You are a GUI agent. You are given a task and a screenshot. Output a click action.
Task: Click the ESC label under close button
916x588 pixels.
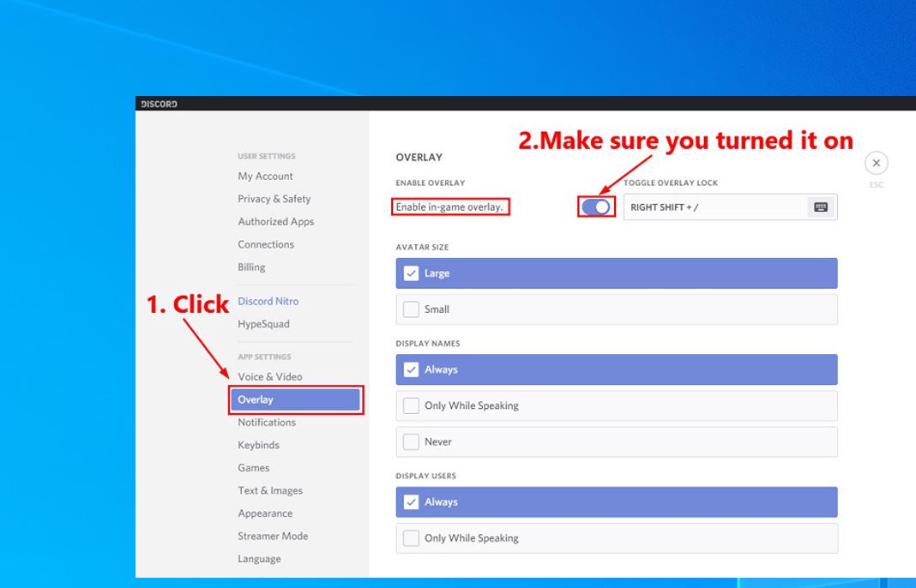[x=877, y=184]
